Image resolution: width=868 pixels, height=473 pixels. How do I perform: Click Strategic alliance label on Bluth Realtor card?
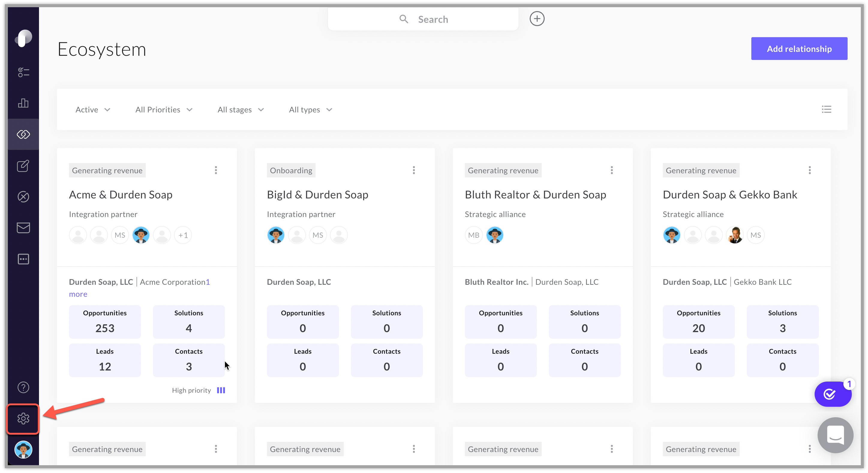(x=495, y=214)
